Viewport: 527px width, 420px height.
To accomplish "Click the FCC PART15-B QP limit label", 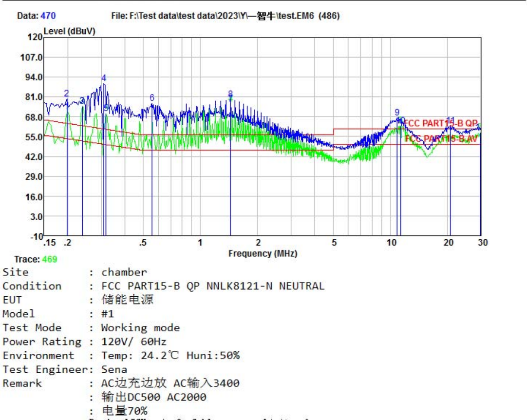I will 441,123.
